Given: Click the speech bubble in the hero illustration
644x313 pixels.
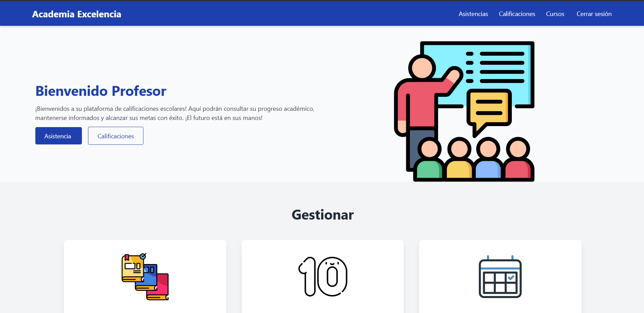Looking at the screenshot, I should coord(489,109).
